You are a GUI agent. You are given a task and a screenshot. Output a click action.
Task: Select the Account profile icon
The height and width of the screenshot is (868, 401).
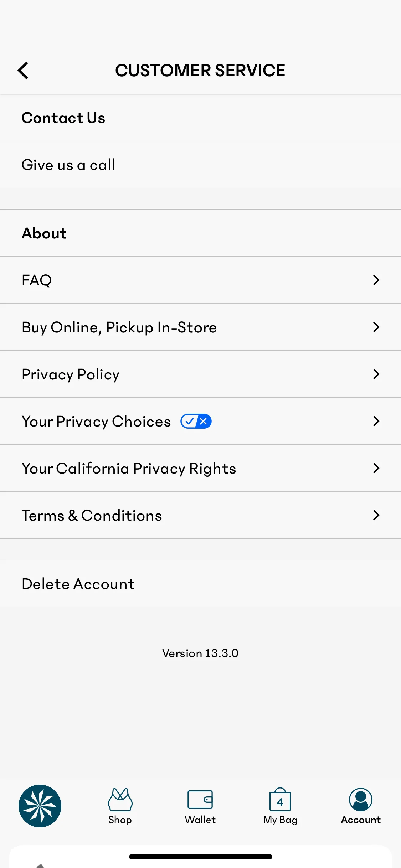[361, 799]
